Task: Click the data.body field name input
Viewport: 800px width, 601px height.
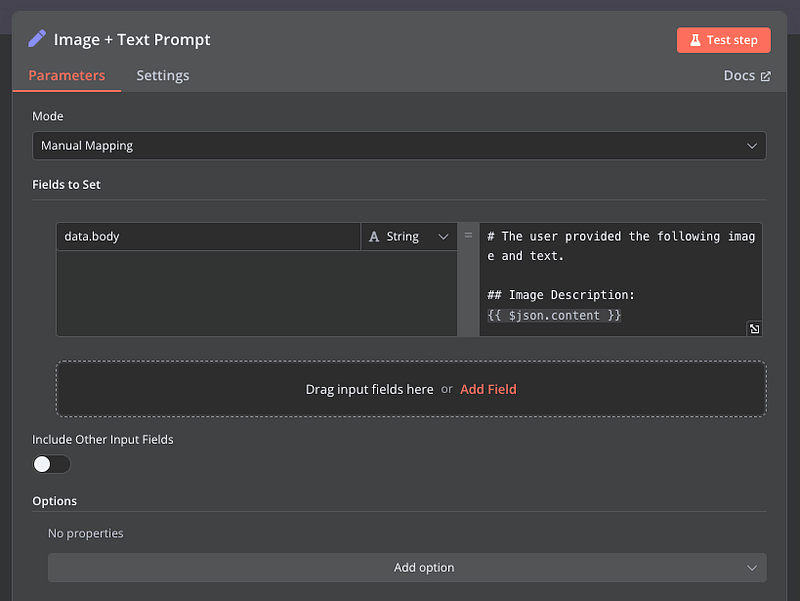Action: point(208,237)
